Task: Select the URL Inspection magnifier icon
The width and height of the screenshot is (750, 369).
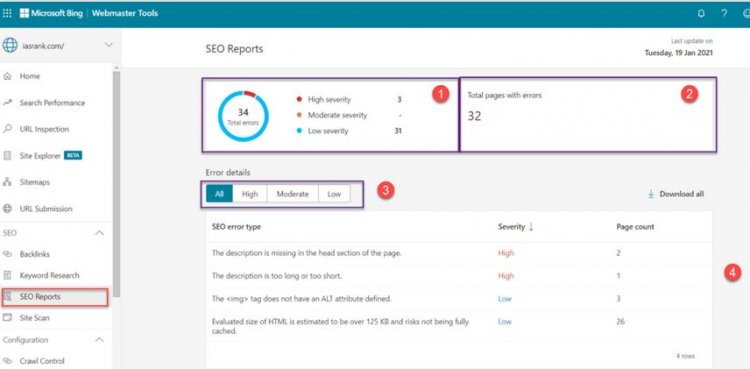Action: tap(7, 129)
